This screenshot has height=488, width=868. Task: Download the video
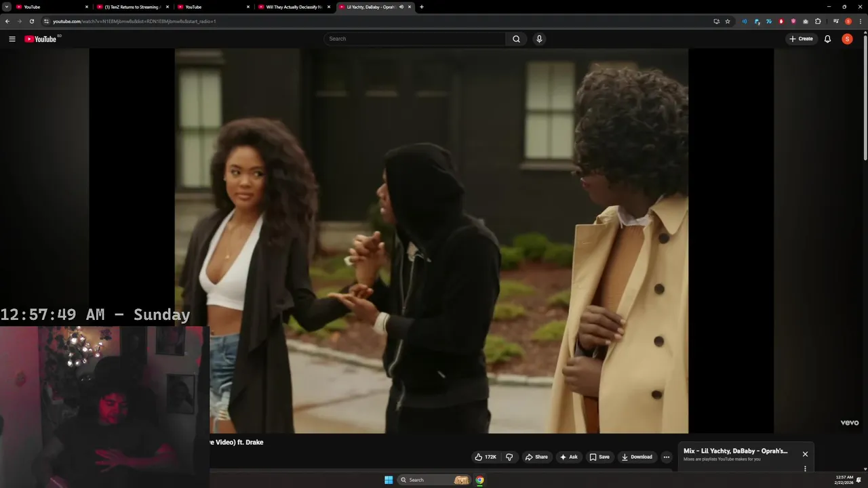pyautogui.click(x=637, y=457)
